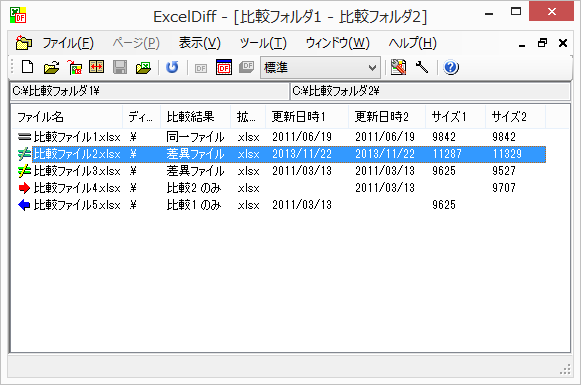
Task: Click blue left arrow icon of 比較ファイル5.xlsx
Action: [24, 205]
